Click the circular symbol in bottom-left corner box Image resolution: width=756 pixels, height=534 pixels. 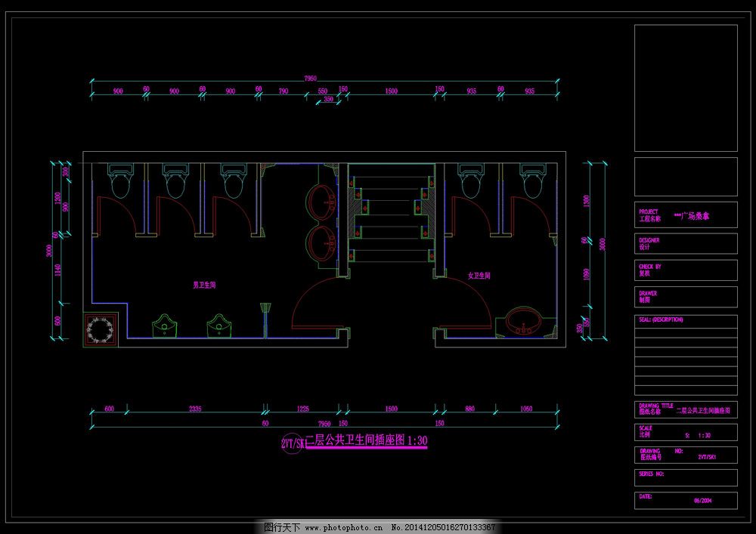[x=100, y=329]
